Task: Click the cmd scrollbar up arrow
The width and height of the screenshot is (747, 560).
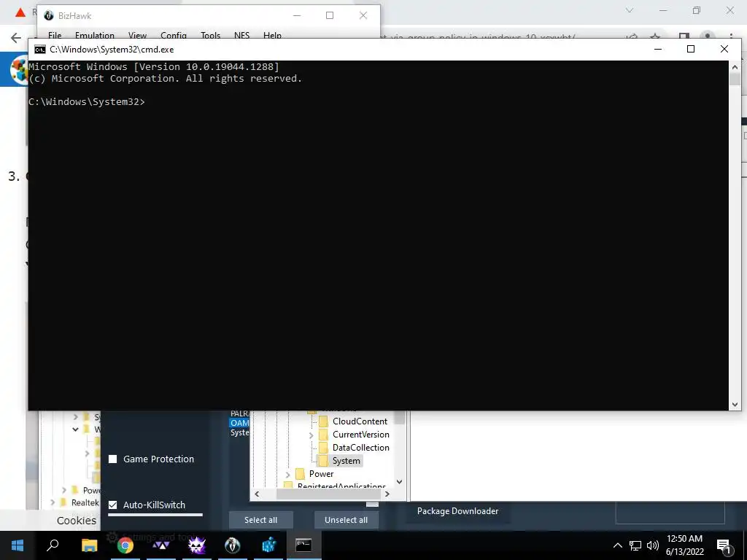Action: [735, 67]
